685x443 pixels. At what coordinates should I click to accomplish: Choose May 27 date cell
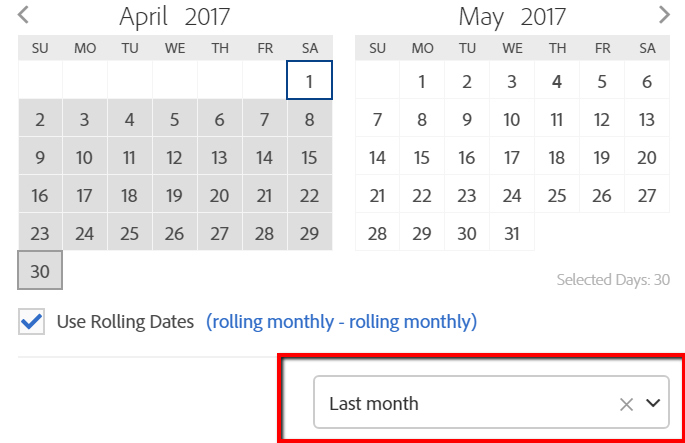(647, 195)
